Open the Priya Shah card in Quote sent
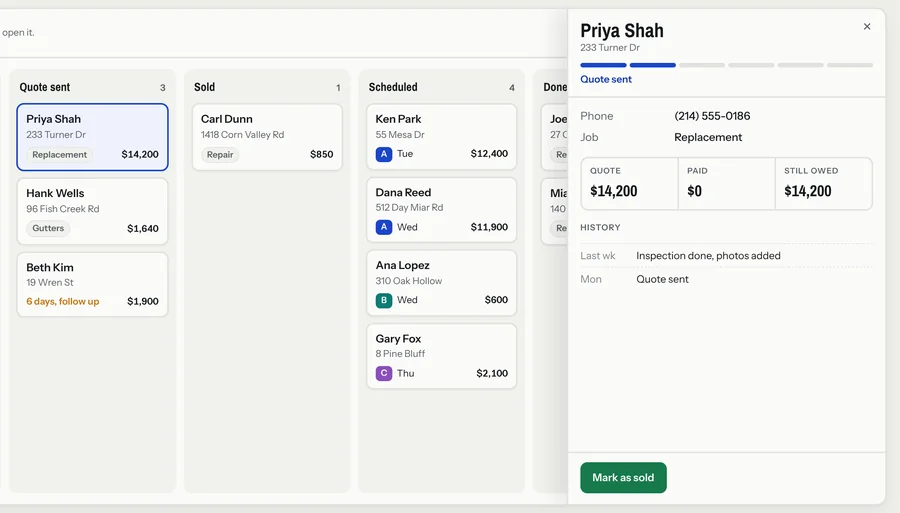The height and width of the screenshot is (513, 900). [x=92, y=137]
